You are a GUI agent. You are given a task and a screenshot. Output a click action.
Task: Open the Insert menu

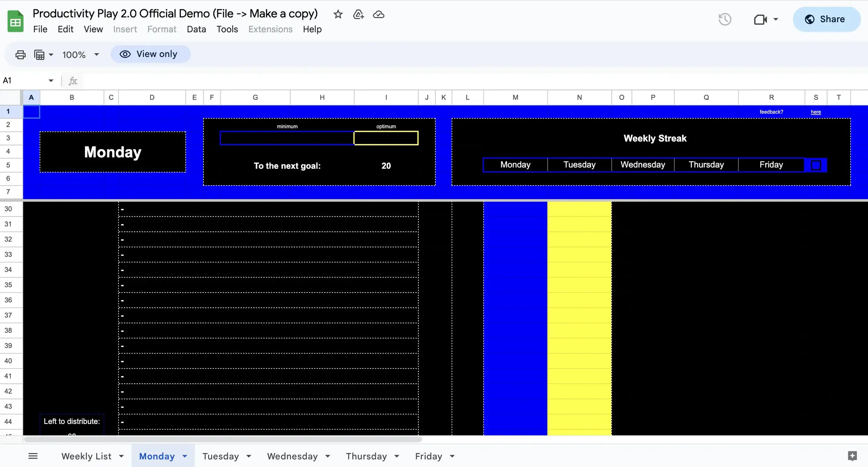125,29
